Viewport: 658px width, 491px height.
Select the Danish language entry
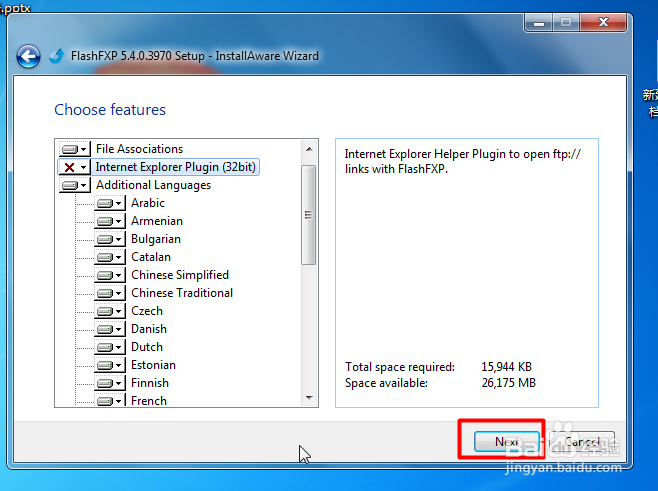point(149,329)
